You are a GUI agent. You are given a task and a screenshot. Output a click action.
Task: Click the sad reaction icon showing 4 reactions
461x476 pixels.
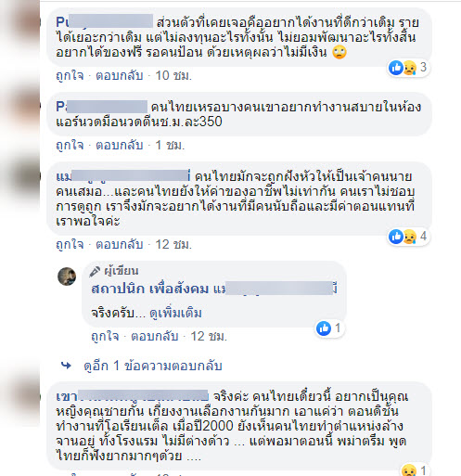click(410, 237)
